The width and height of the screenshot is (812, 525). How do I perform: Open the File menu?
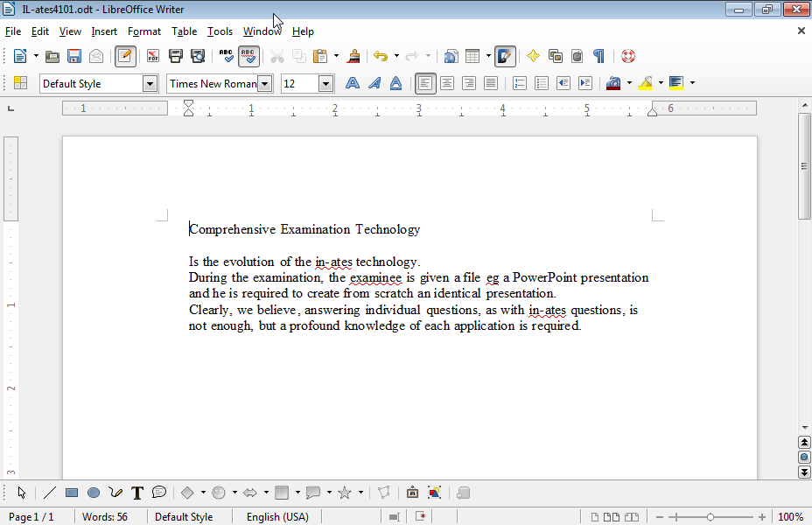(13, 31)
